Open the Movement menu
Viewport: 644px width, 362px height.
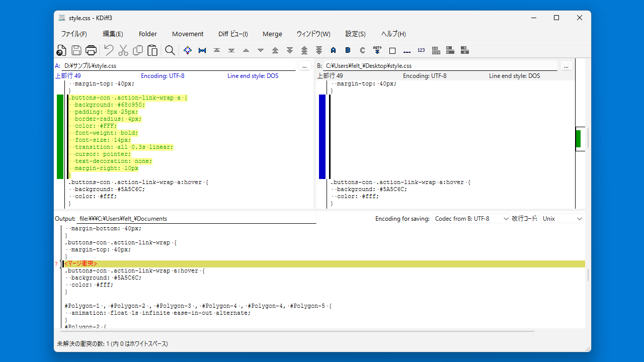[188, 34]
